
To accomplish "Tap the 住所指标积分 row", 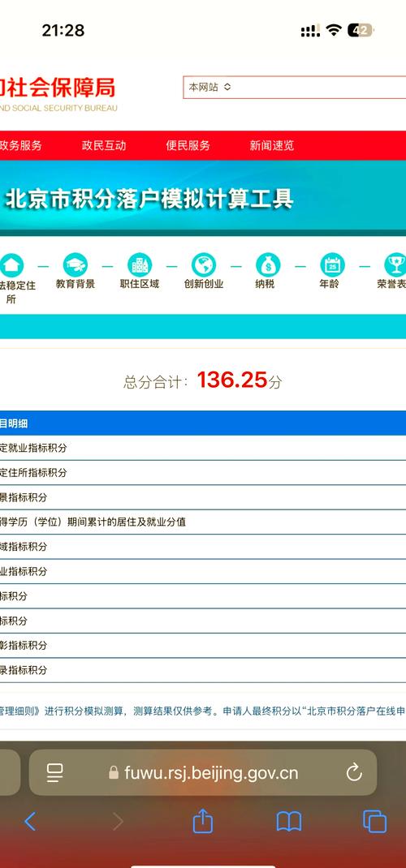I will [203, 473].
